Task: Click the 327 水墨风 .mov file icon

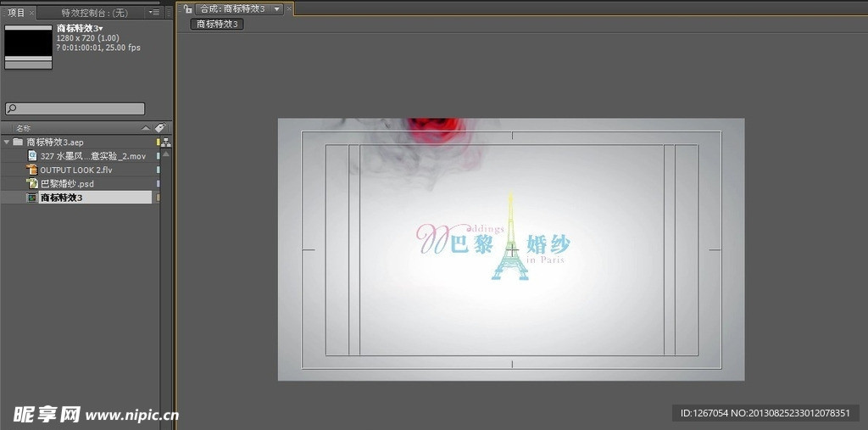Action: tap(32, 156)
